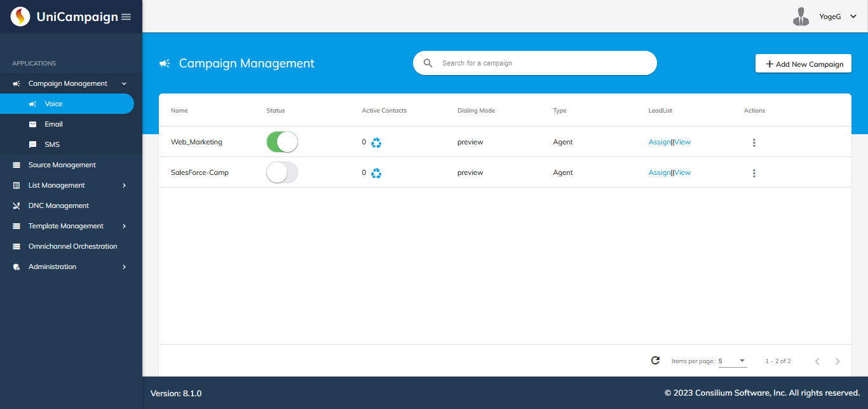Click the recycle icon in Web_Marketing row

[x=376, y=143]
